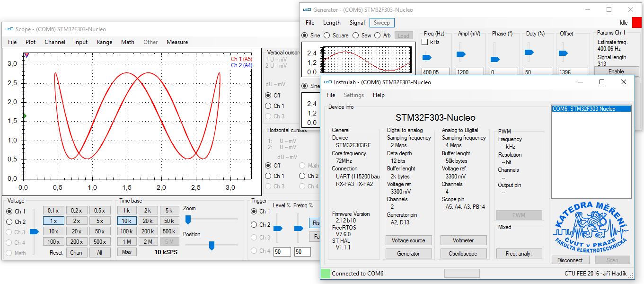Click the pretrigger marker at plot top-left
The height and width of the screenshot is (284, 644).
26,55
